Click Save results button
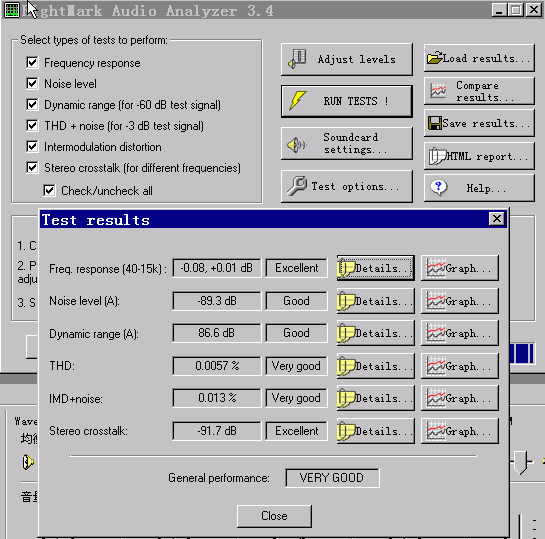The image size is (545, 539). (479, 123)
